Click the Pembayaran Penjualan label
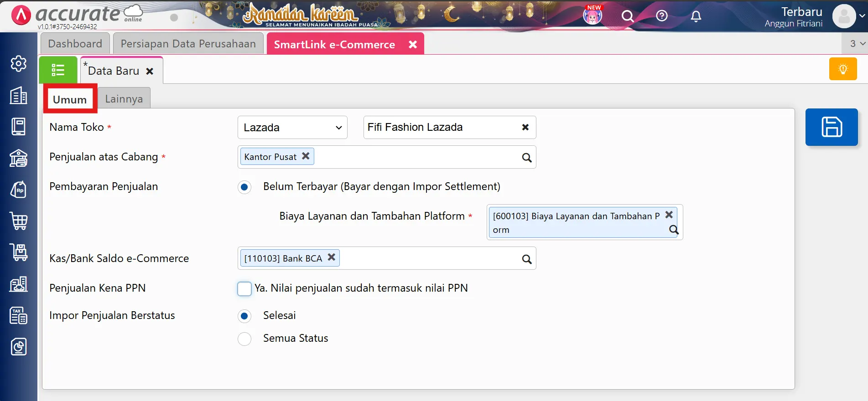Image resolution: width=868 pixels, height=401 pixels. tap(104, 186)
